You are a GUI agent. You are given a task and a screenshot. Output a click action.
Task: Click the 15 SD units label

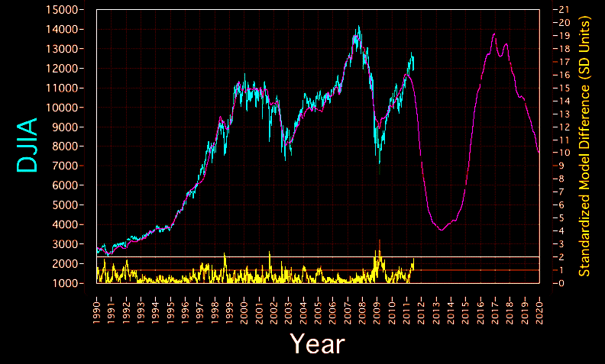pyautogui.click(x=564, y=88)
